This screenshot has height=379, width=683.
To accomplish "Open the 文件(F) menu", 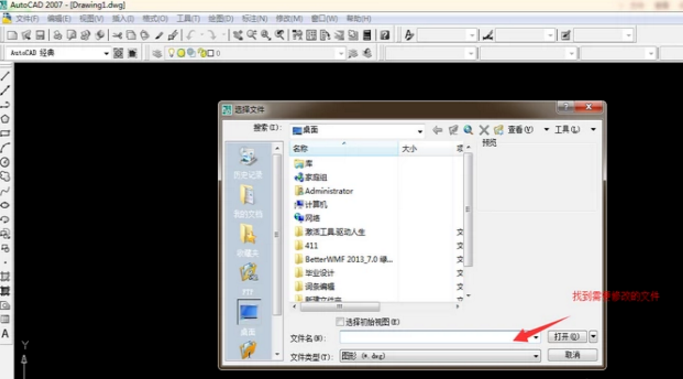I will click(x=27, y=19).
